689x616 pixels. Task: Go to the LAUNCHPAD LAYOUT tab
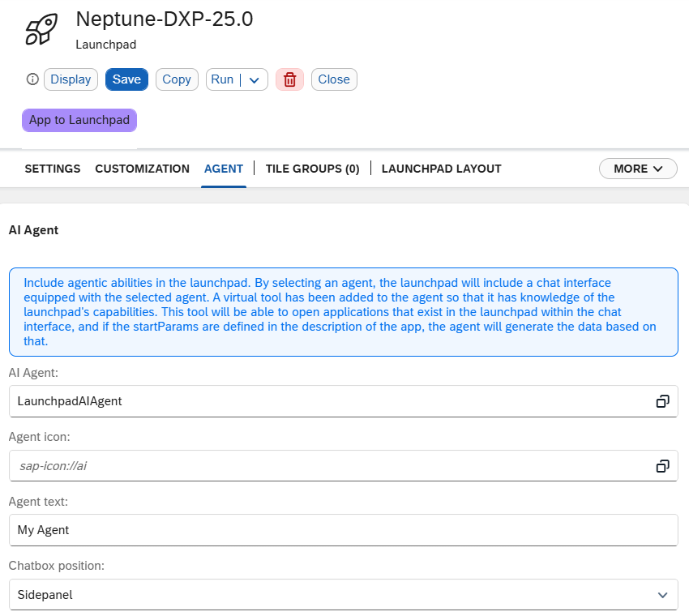[x=441, y=169]
